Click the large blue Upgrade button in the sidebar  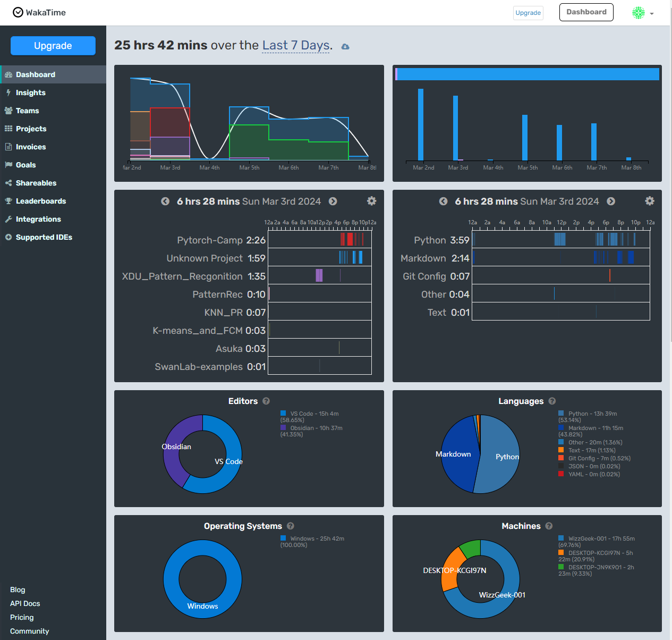click(53, 46)
